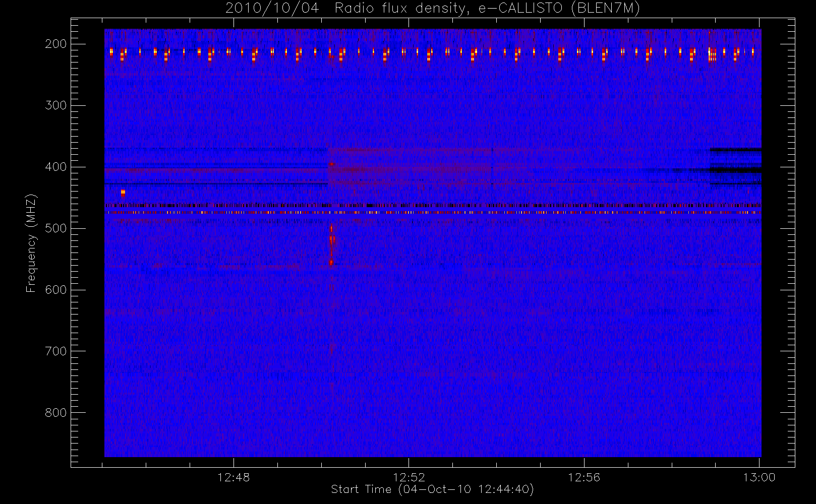Click the 12:48 time tick label
Image resolution: width=816 pixels, height=504 pixels.
234,477
